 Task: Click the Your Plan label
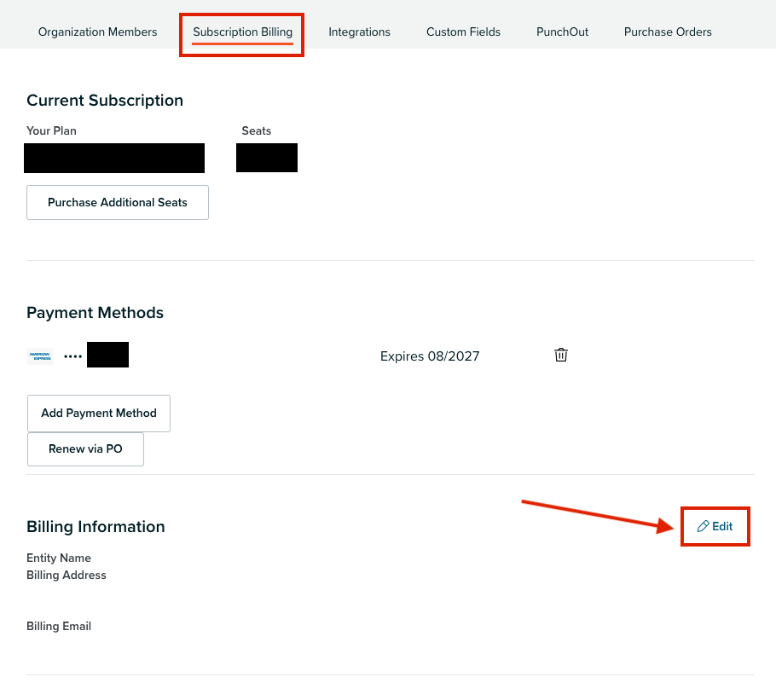coord(51,130)
